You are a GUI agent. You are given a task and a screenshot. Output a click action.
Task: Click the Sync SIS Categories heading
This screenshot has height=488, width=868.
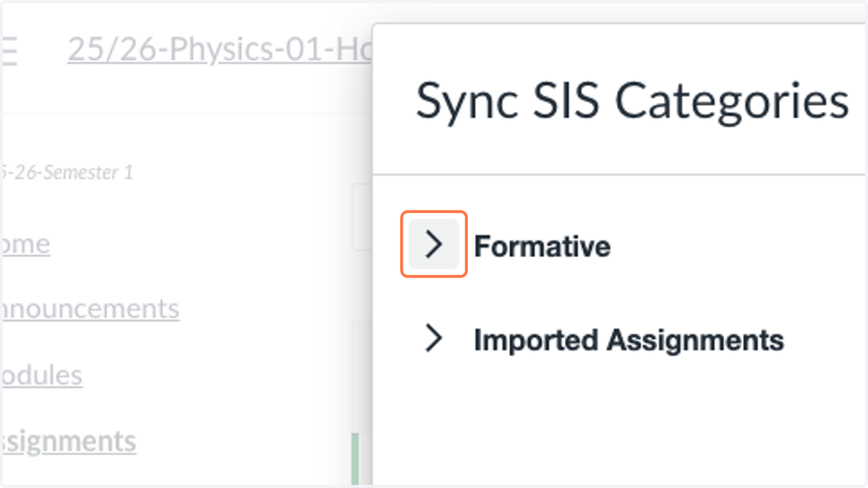coord(632,101)
